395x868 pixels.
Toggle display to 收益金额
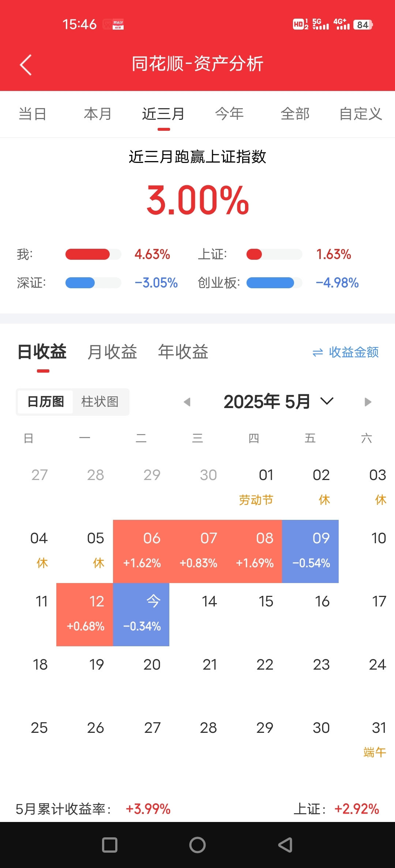point(354,352)
